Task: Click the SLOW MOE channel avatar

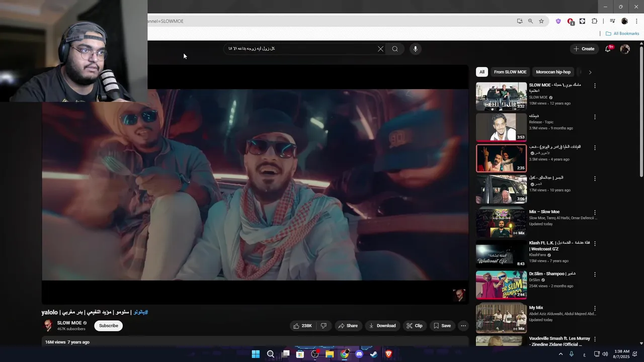Action: tap(48, 326)
